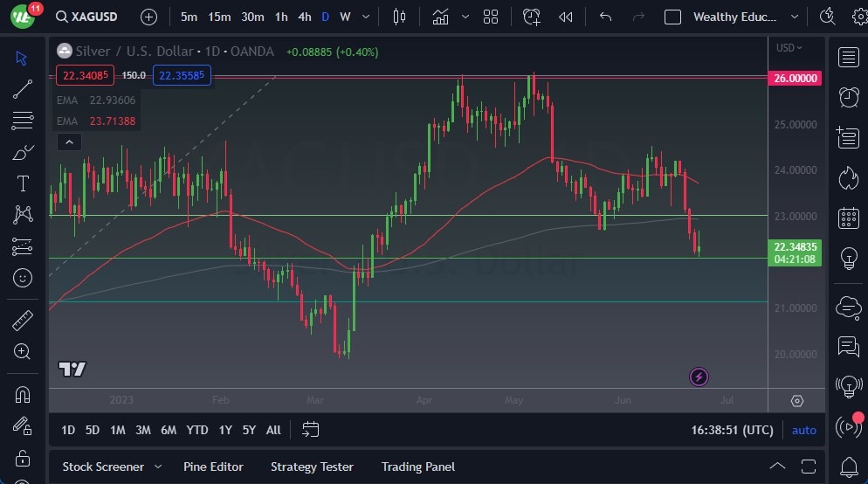Viewport: 868px width, 484px height.
Task: Open the economic calendar in right sidebar
Action: pyautogui.click(x=848, y=218)
